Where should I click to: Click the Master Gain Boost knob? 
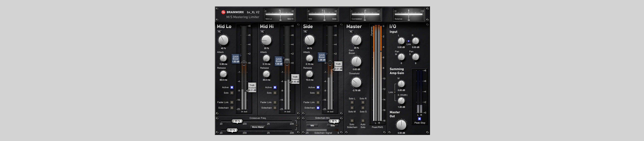pyautogui.click(x=356, y=61)
